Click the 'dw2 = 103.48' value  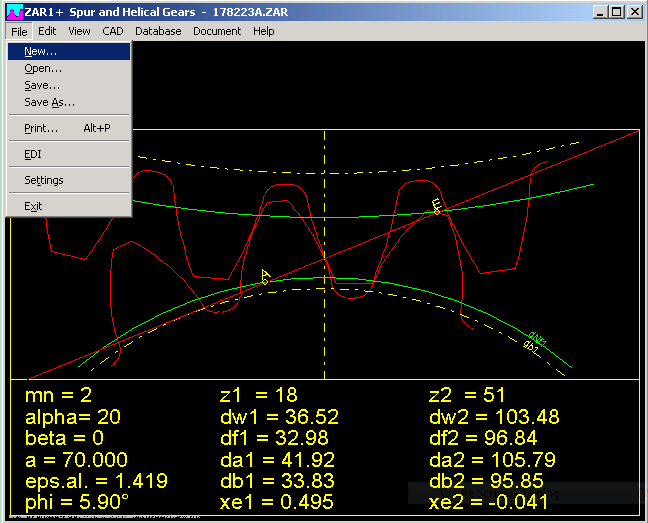pyautogui.click(x=494, y=417)
